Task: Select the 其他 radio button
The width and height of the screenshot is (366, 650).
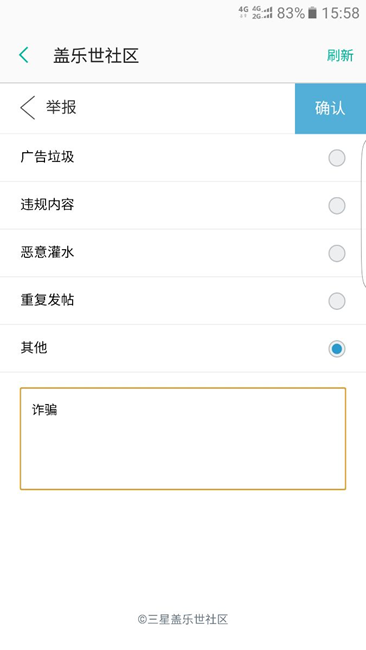Action: pos(337,349)
